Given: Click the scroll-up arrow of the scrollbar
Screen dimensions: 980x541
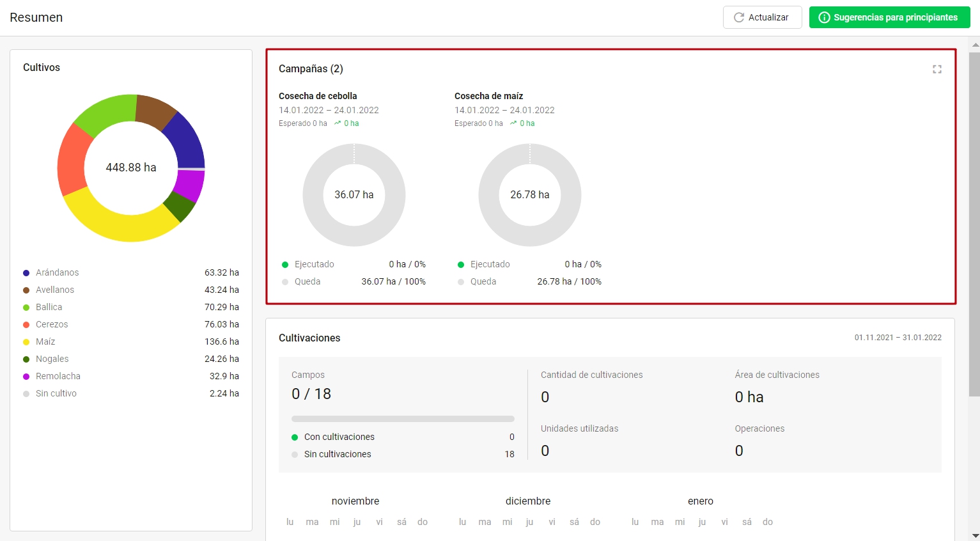Looking at the screenshot, I should (x=975, y=45).
